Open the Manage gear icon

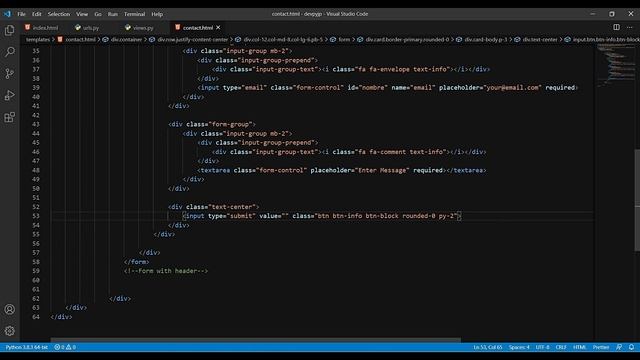9,331
